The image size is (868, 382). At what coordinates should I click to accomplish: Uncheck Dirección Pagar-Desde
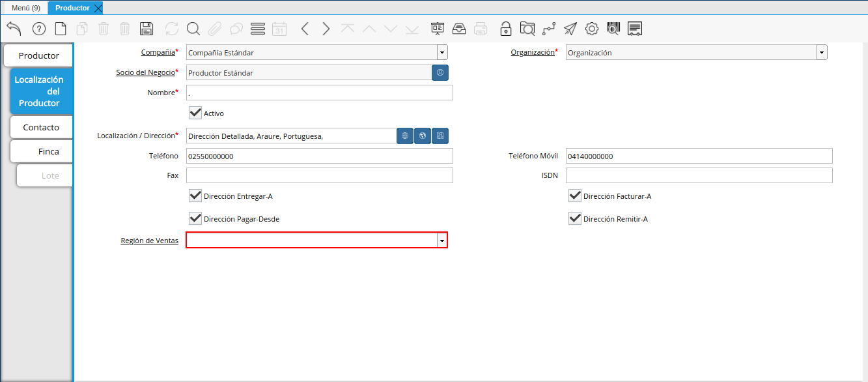pos(195,218)
